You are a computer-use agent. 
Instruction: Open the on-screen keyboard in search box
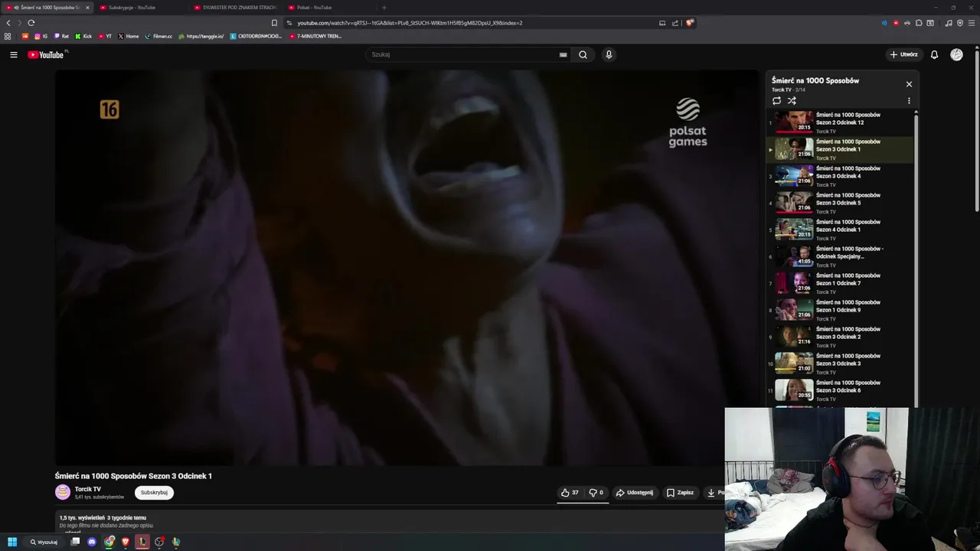pos(563,54)
